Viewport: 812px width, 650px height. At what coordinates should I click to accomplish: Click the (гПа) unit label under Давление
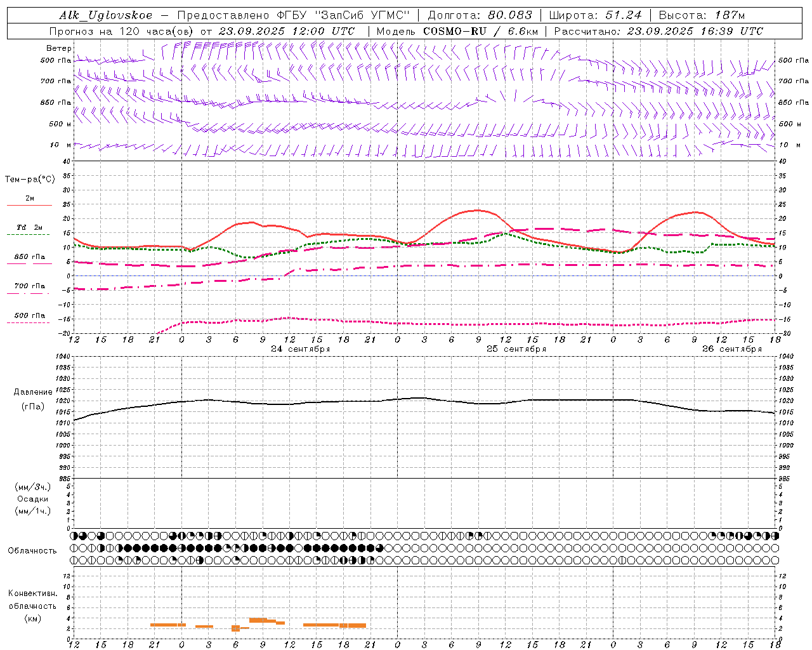point(32,407)
